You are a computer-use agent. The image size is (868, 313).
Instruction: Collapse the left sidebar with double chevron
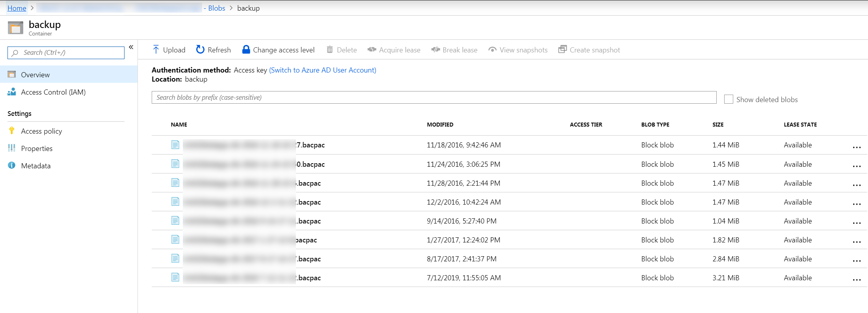click(x=131, y=47)
